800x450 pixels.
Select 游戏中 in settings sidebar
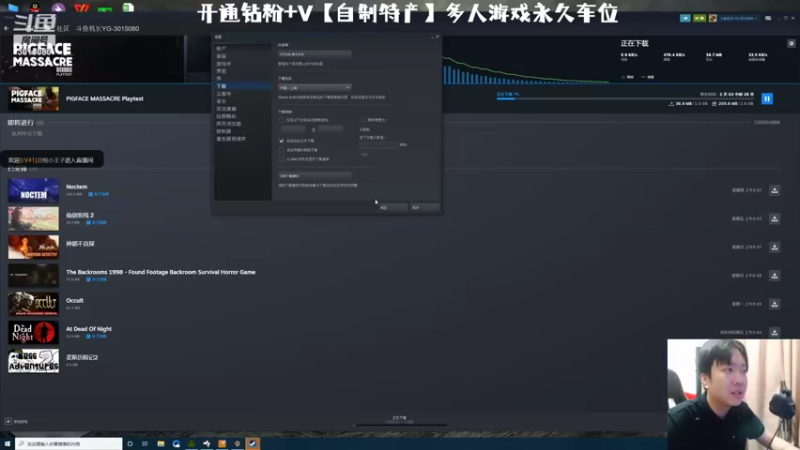(223, 64)
